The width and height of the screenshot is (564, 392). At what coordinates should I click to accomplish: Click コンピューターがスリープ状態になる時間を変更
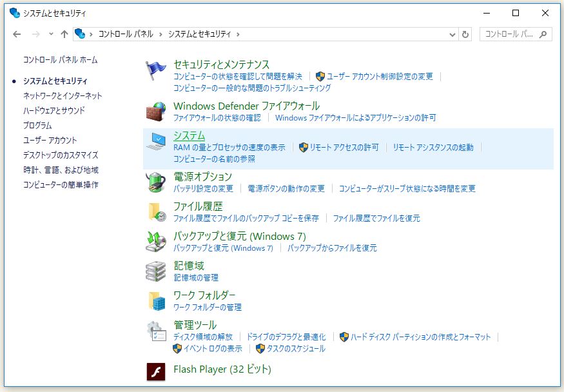[407, 188]
